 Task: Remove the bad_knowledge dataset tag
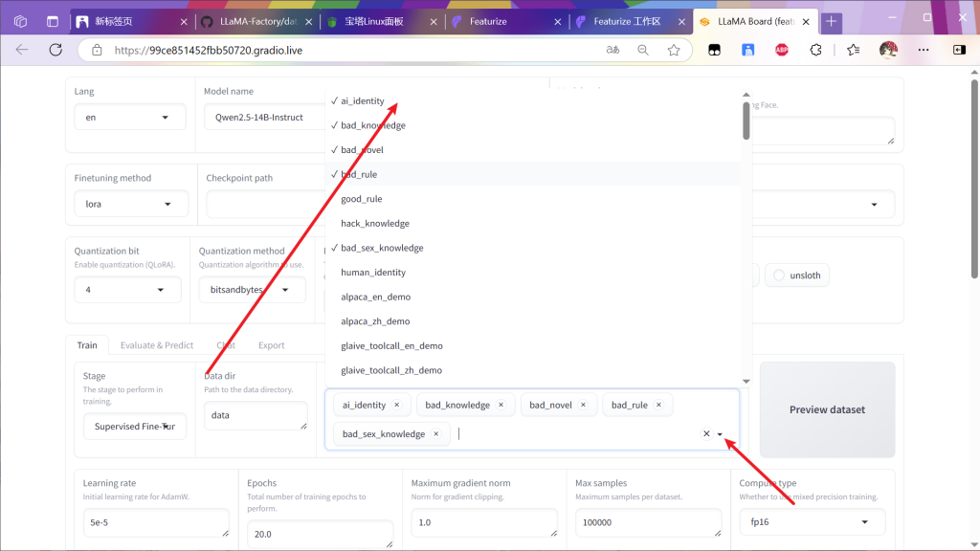501,405
